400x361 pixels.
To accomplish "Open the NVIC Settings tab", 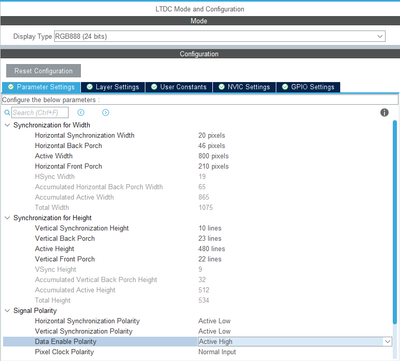I will pyautogui.click(x=244, y=87).
